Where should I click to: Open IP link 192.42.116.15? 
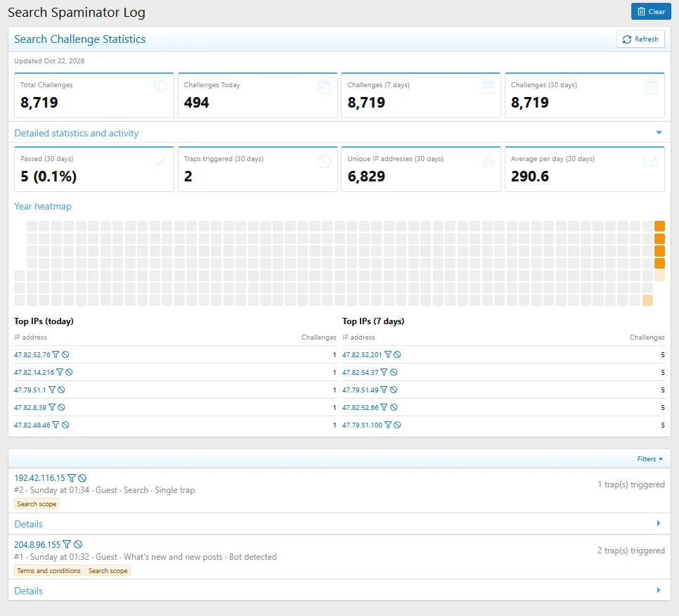coord(39,477)
